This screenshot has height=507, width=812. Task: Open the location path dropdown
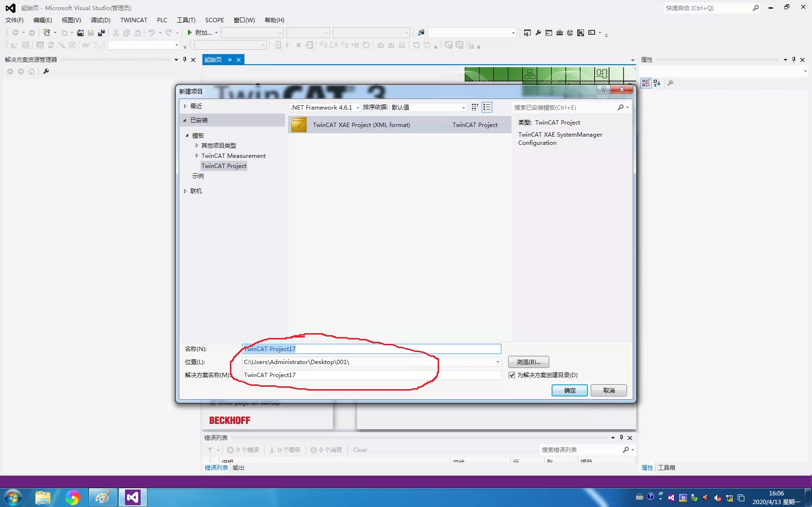click(498, 362)
